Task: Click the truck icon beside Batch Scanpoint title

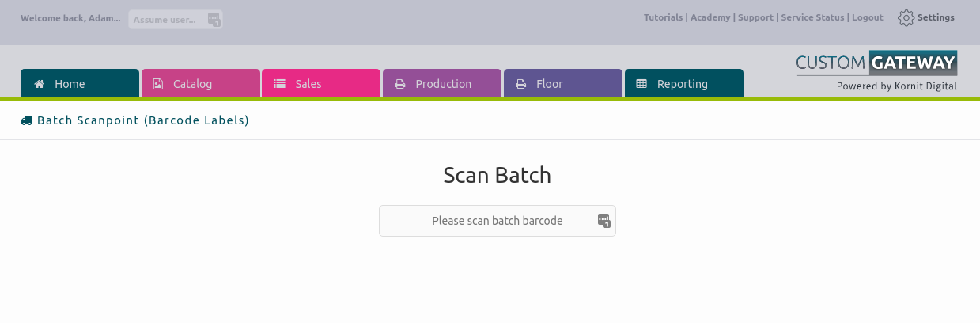Action: [27, 120]
